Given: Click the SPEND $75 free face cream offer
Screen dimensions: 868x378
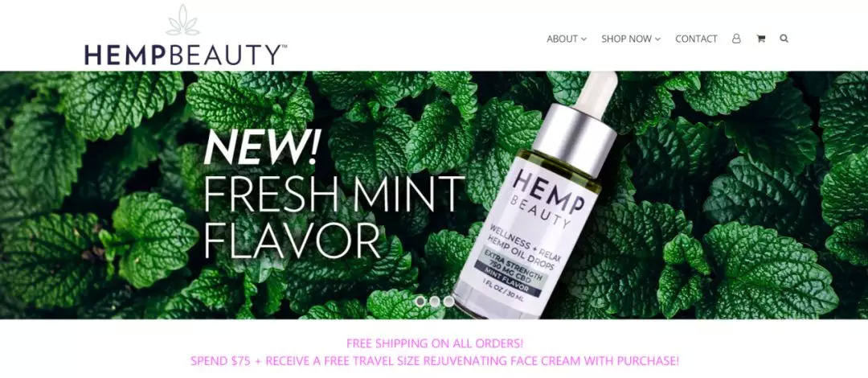Looking at the screenshot, I should 435,361.
